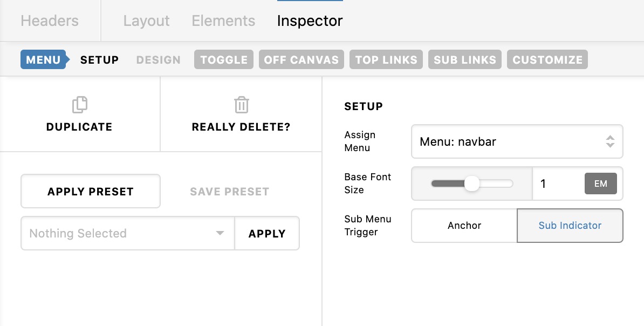This screenshot has height=326, width=644.
Task: Toggle the EM unit button
Action: [600, 184]
